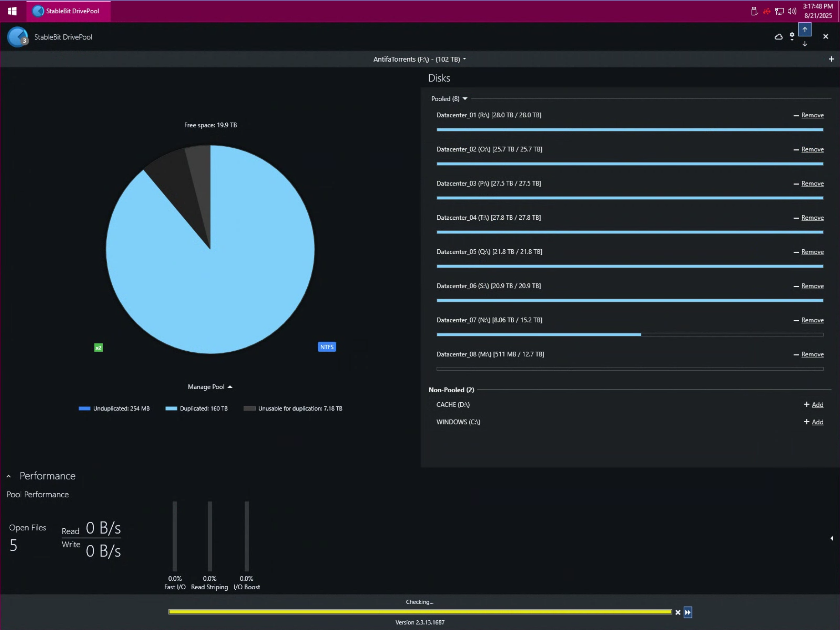Click the Duplicated legend color swatch
The image size is (840, 630).
click(171, 408)
